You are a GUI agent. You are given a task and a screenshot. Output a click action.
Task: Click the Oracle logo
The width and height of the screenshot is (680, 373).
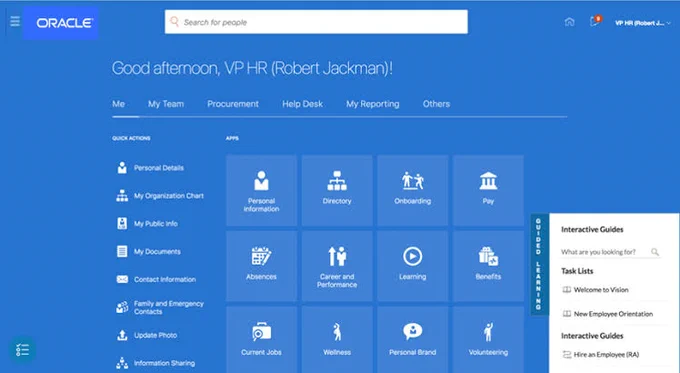[x=61, y=23]
